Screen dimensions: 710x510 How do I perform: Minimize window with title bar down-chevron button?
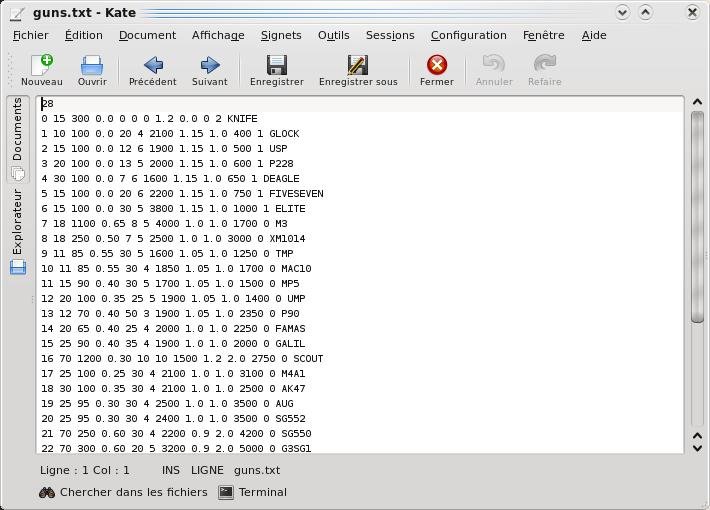tap(623, 12)
